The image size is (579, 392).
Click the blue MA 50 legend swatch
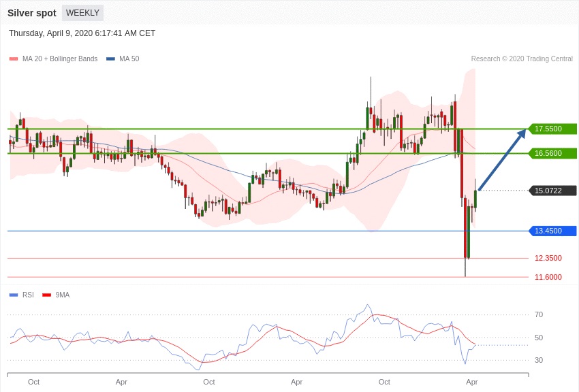click(110, 59)
